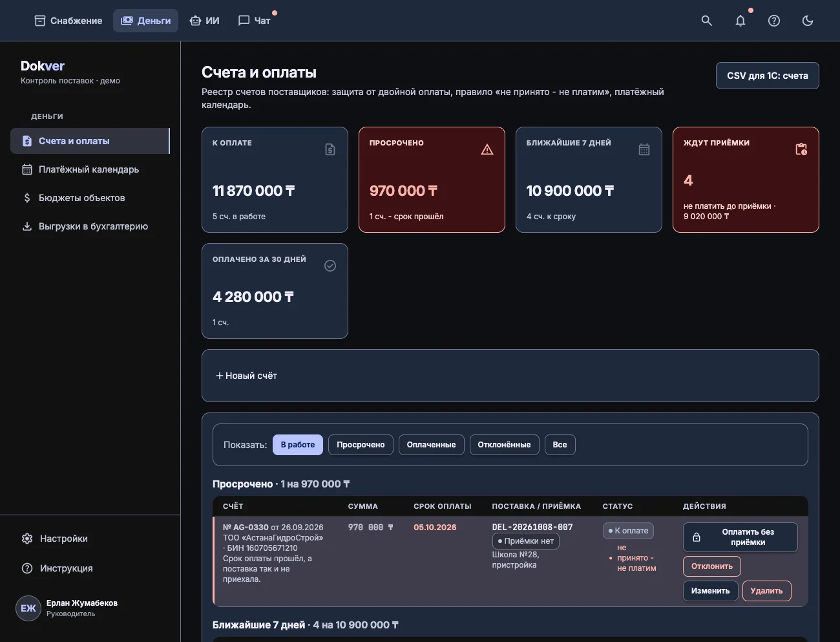Click the 4 280 000 ₸ paid amount
The width and height of the screenshot is (840, 642).
click(x=253, y=297)
